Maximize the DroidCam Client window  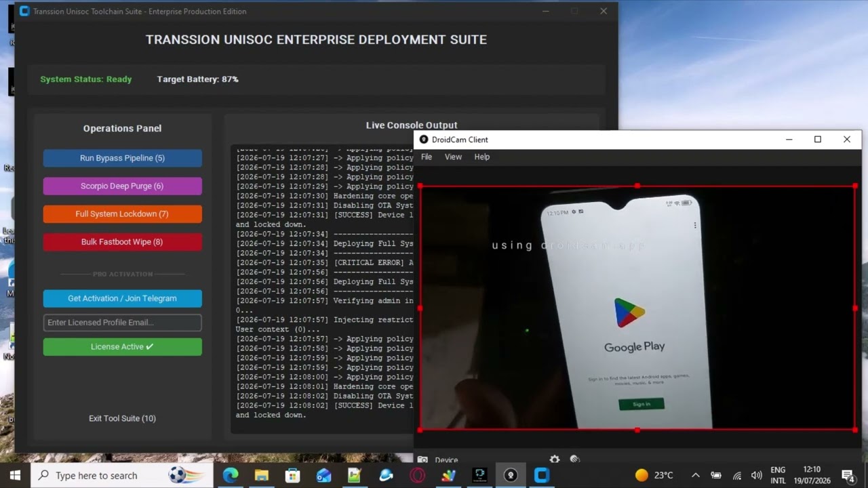818,140
